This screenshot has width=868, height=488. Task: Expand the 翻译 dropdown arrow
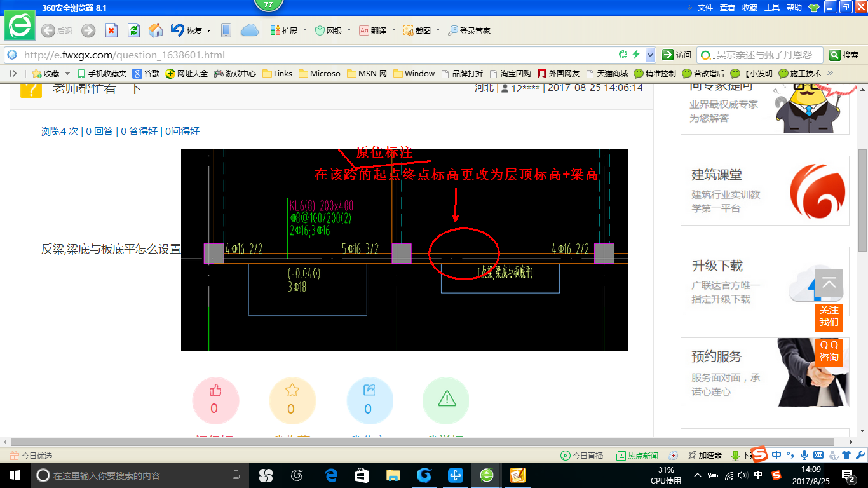pyautogui.click(x=393, y=30)
